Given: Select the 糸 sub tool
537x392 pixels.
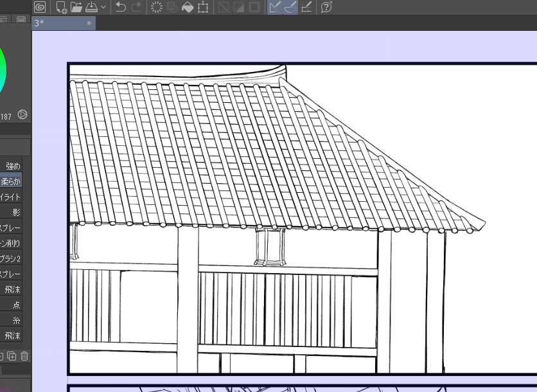Looking at the screenshot, I should click(11, 321).
